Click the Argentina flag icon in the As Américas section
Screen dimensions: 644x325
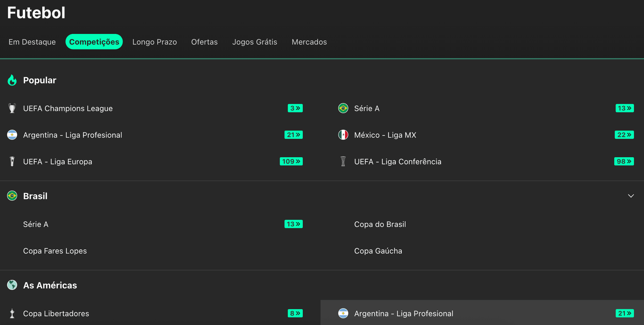coord(343,313)
